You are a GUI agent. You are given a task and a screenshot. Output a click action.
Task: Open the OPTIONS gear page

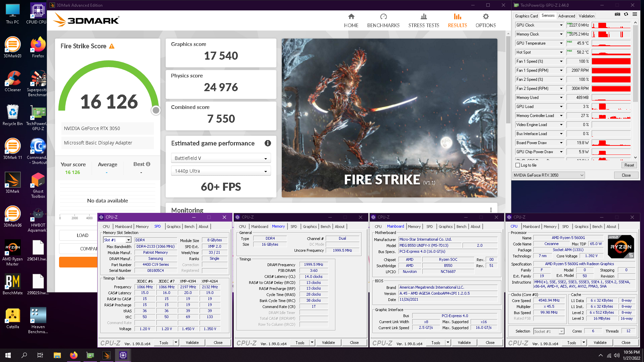[486, 21]
